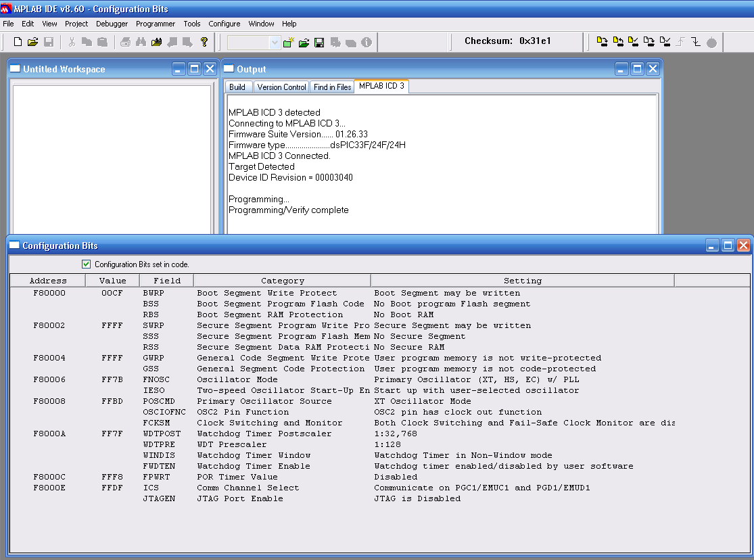Open the View menu

tap(49, 24)
